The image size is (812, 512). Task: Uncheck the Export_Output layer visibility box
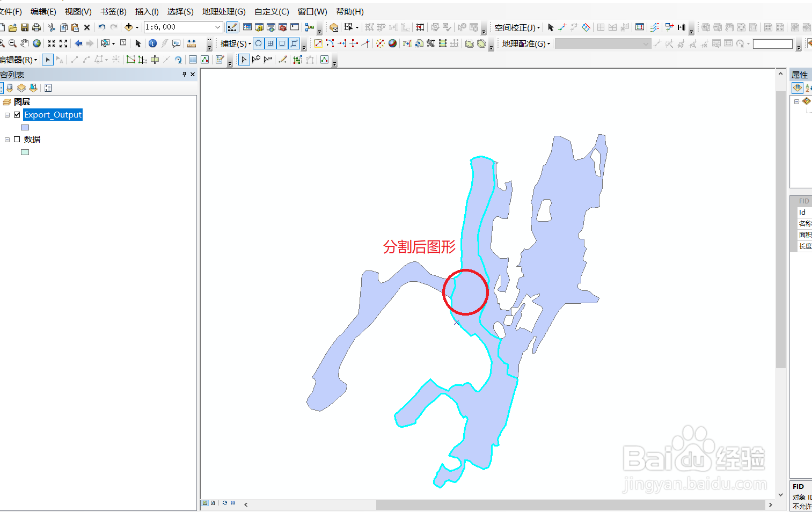(17, 115)
